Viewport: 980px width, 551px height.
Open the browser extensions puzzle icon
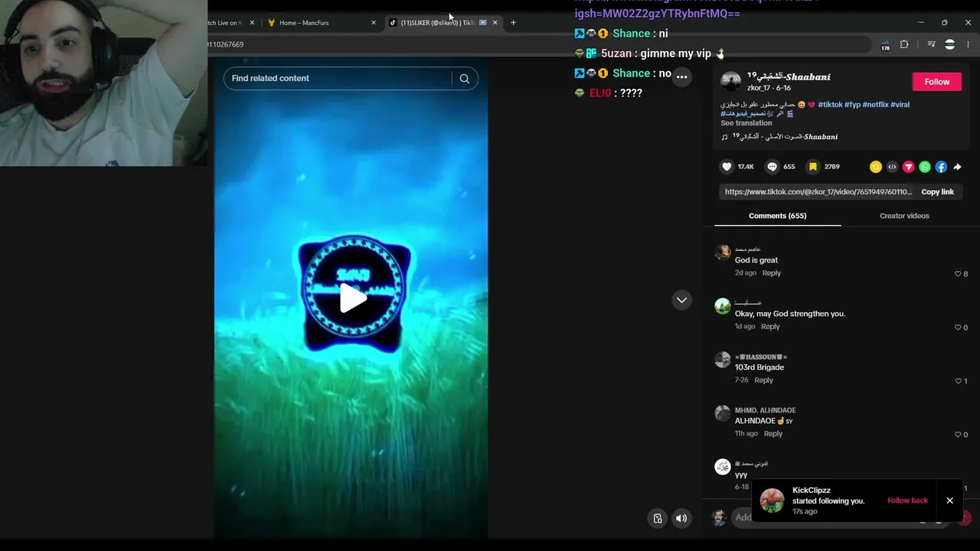coord(904,44)
